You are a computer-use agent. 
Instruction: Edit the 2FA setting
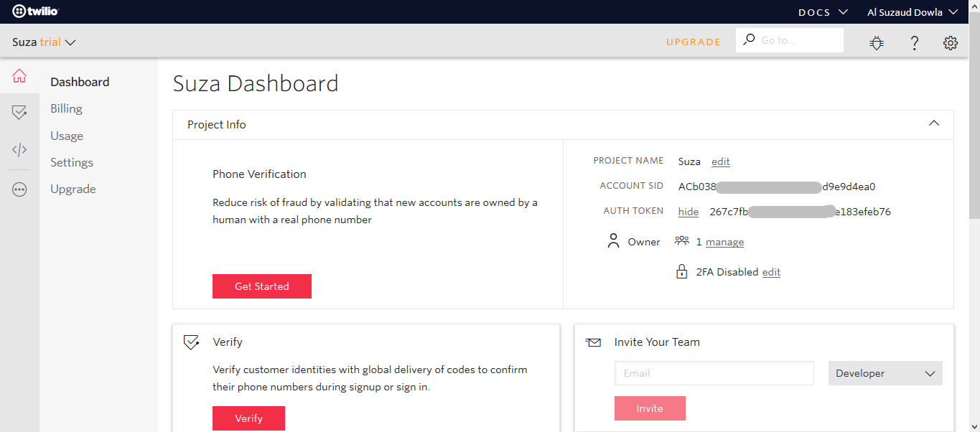click(x=771, y=273)
